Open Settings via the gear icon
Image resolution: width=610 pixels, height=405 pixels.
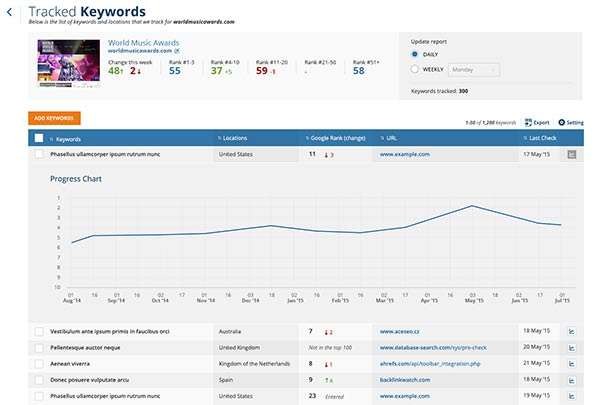(x=562, y=122)
